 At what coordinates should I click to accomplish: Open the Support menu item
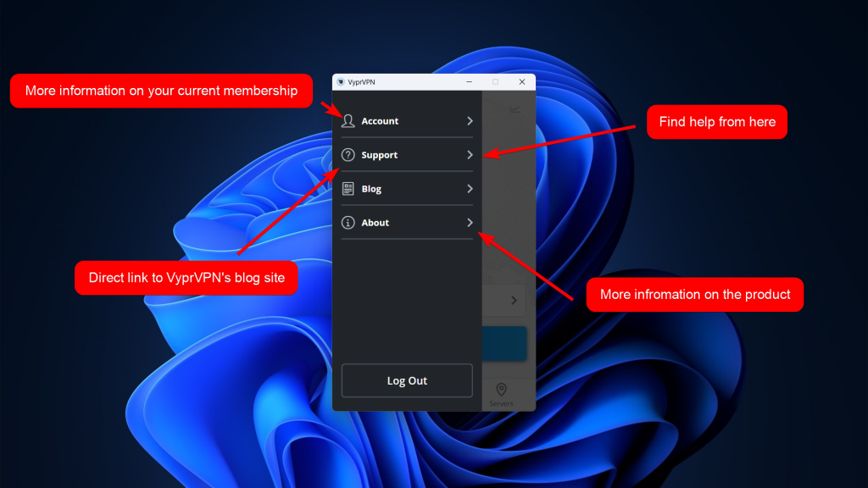pos(407,155)
